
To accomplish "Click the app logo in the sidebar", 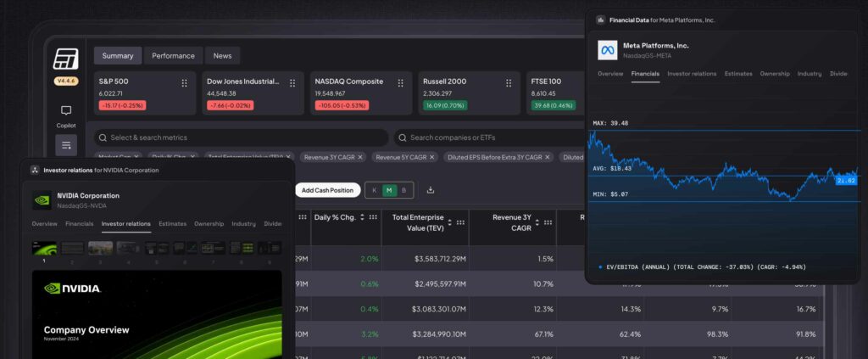I will (x=66, y=59).
